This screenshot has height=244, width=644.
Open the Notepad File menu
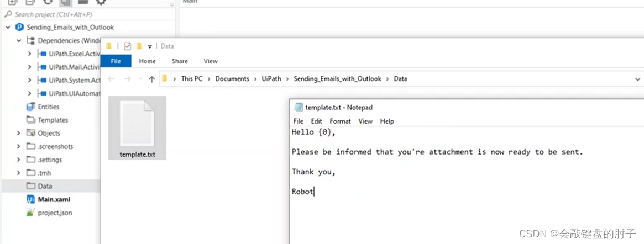click(x=298, y=121)
